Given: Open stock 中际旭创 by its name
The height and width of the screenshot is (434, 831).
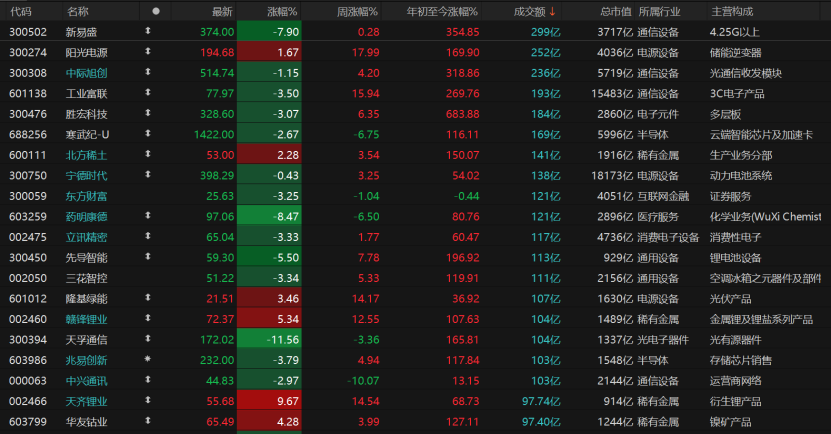Looking at the screenshot, I should pyautogui.click(x=86, y=72).
